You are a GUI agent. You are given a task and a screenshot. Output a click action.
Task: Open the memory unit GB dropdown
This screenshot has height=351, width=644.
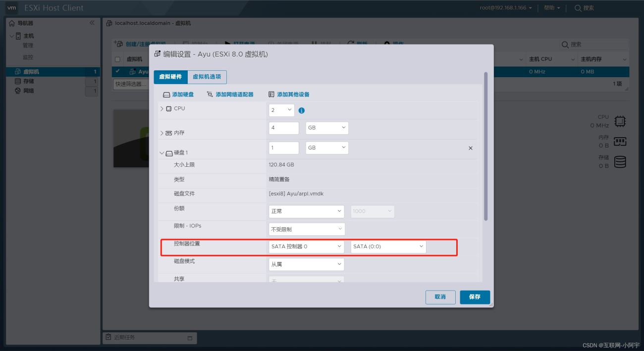coord(327,128)
